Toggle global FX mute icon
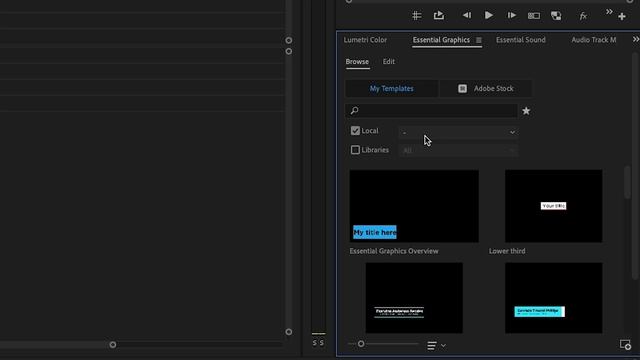Viewport: 640px width, 360px height. pyautogui.click(x=583, y=16)
